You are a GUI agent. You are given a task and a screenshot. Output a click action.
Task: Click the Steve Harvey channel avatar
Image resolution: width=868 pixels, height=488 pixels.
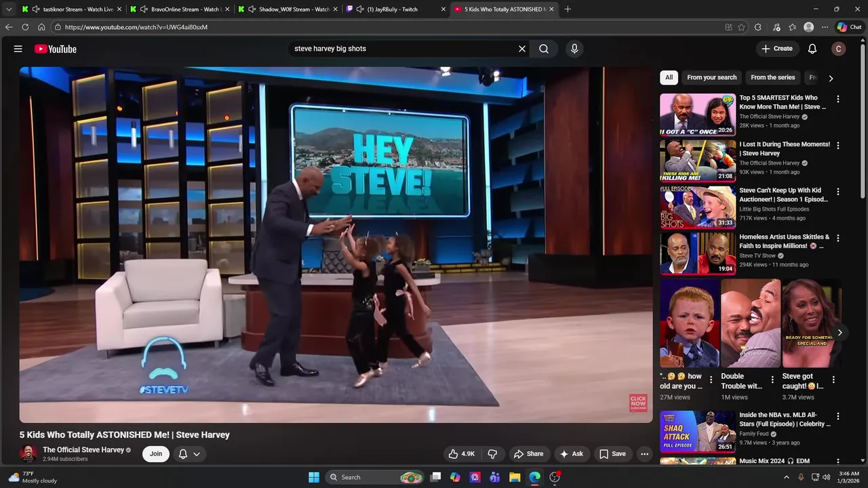tap(28, 454)
